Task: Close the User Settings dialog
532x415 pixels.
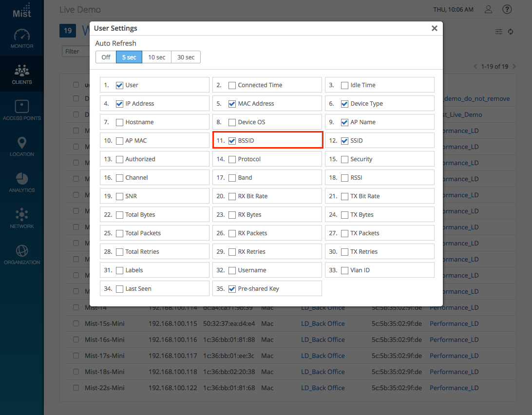Action: [434, 28]
